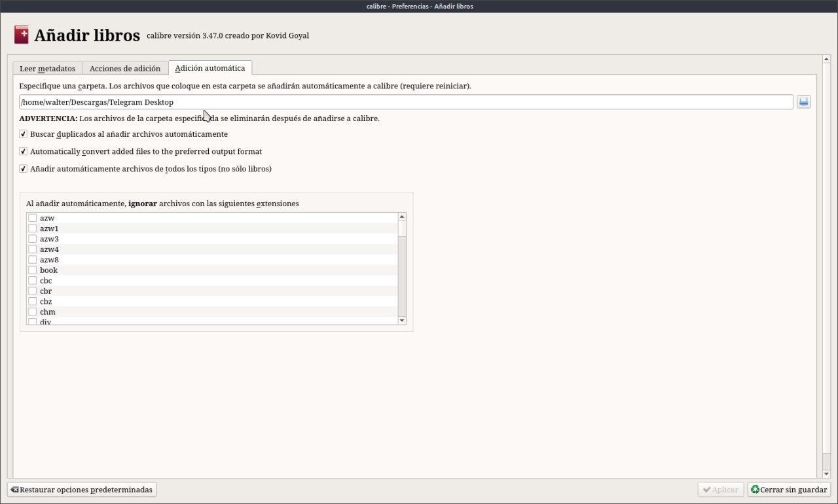Check the azw extension checkbox

tap(32, 218)
